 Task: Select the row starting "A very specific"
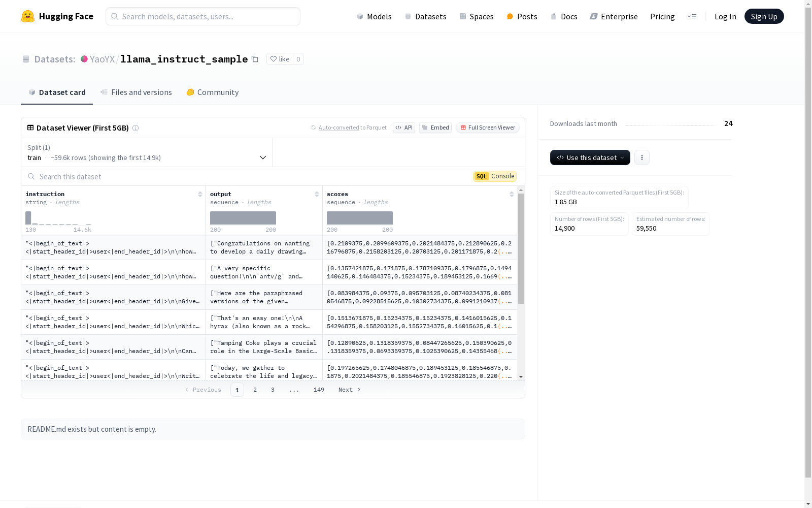point(269,272)
